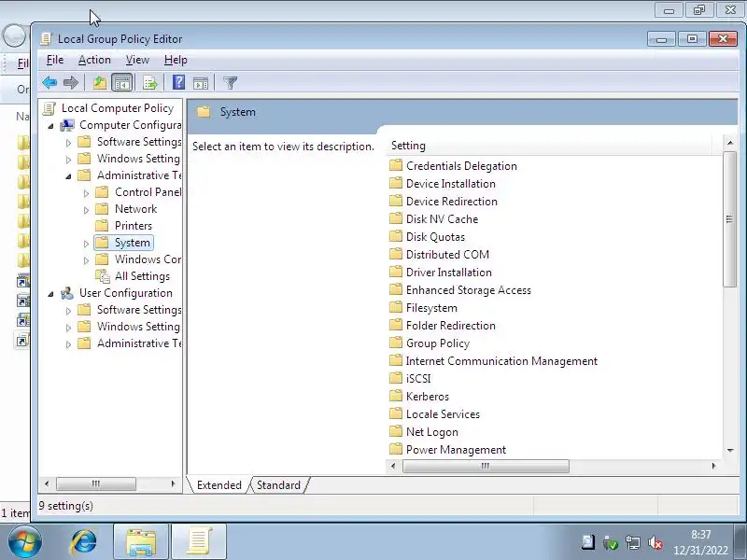The width and height of the screenshot is (747, 560).
Task: Click the Export List toolbar icon
Action: (150, 83)
